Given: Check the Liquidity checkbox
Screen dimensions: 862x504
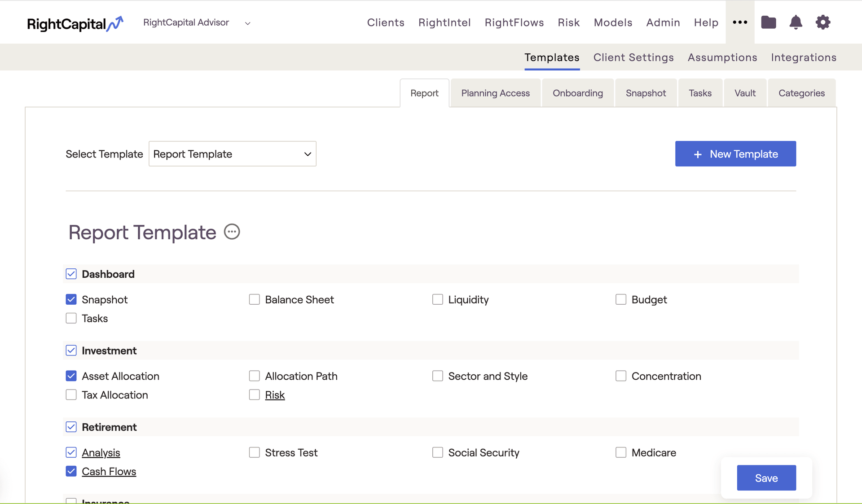Looking at the screenshot, I should point(437,299).
